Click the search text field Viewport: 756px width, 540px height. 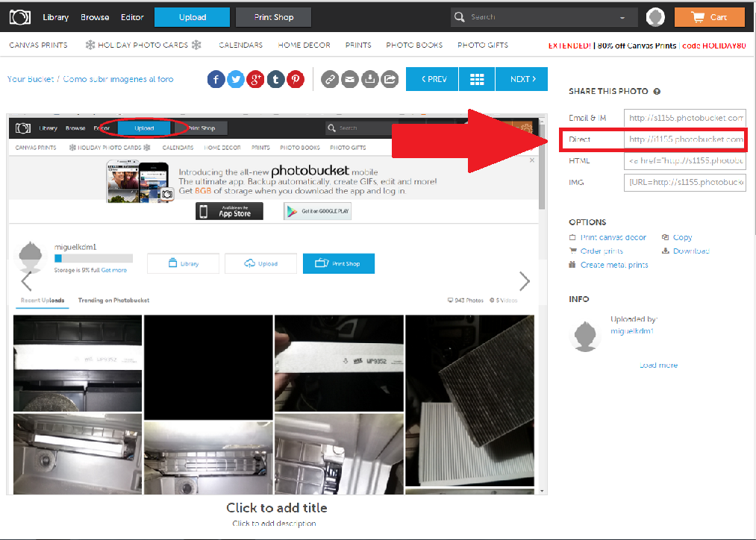(543, 17)
